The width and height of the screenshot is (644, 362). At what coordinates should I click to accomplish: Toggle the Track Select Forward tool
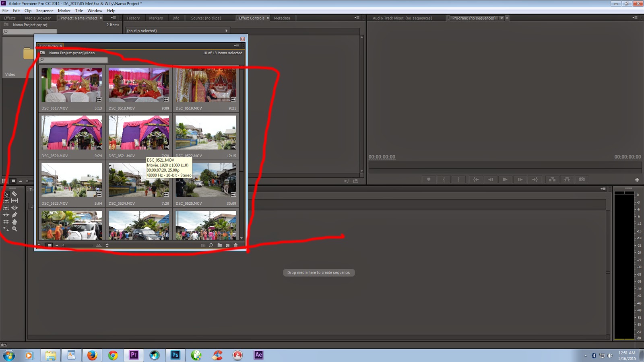pos(6,201)
